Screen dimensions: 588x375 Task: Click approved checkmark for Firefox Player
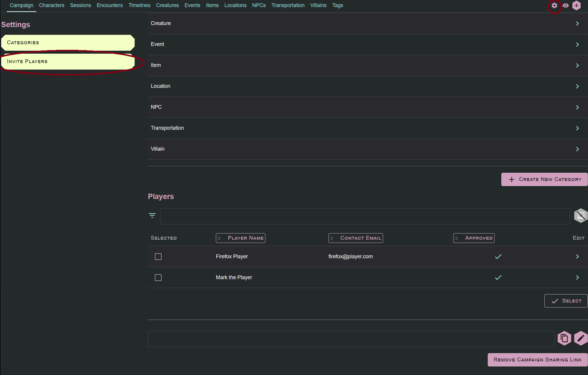pos(498,256)
